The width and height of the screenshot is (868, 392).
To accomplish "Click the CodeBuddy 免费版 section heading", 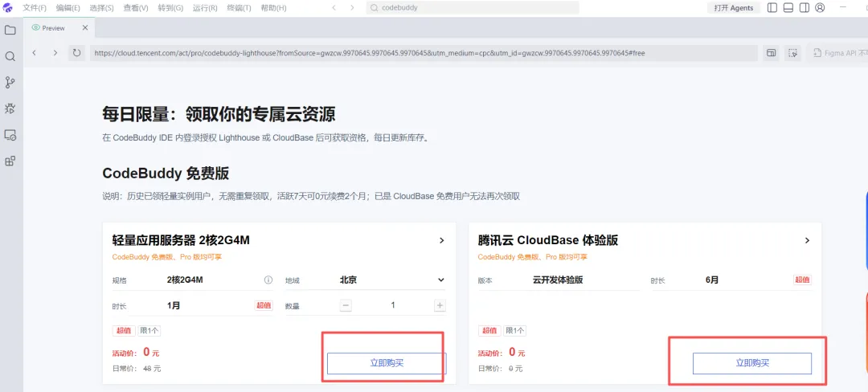I will pyautogui.click(x=166, y=173).
